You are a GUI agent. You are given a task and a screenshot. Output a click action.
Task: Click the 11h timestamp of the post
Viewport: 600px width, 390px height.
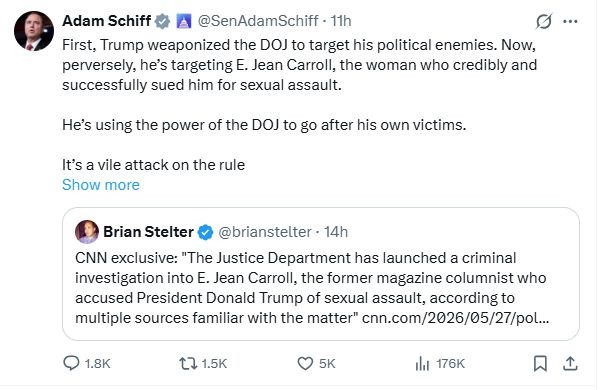coord(341,21)
